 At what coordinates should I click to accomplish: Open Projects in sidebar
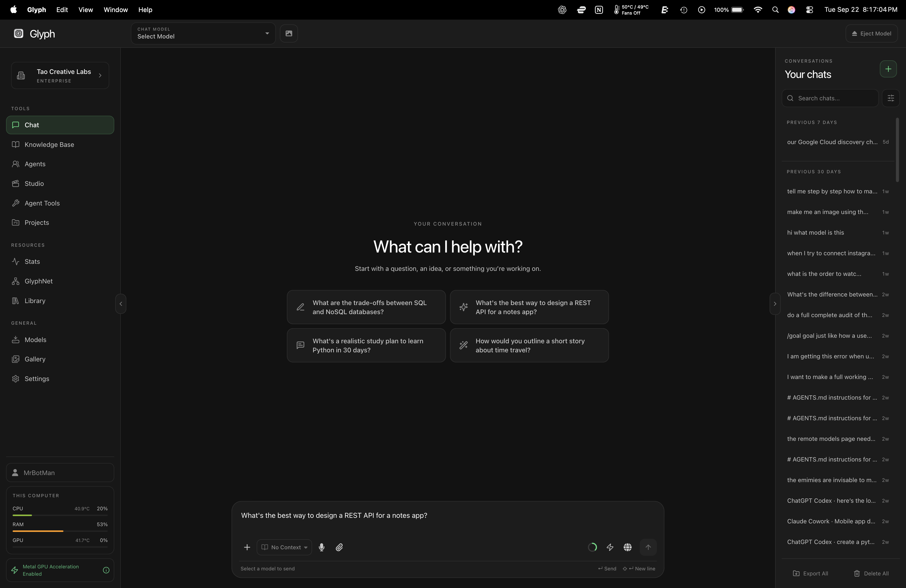(60, 223)
